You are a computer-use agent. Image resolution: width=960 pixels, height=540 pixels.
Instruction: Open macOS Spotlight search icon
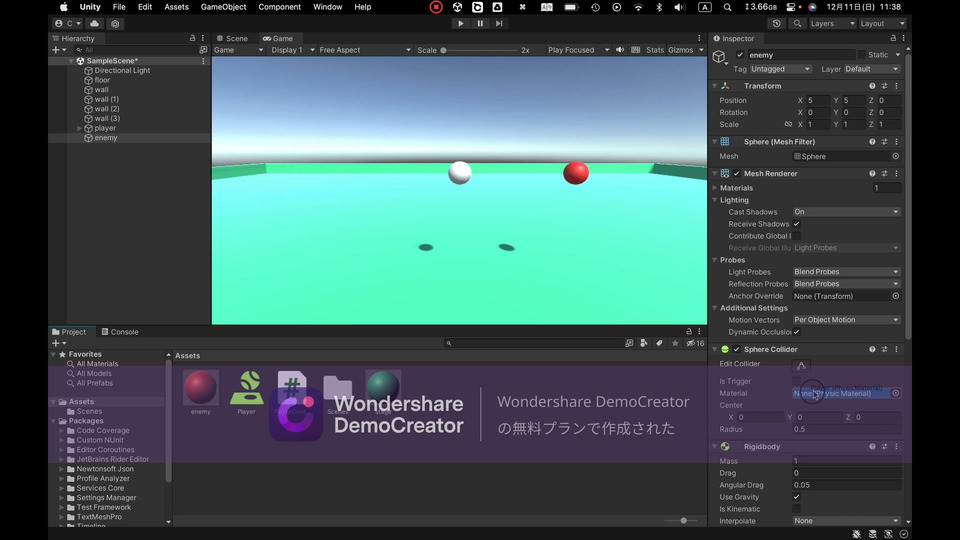tap(727, 7)
